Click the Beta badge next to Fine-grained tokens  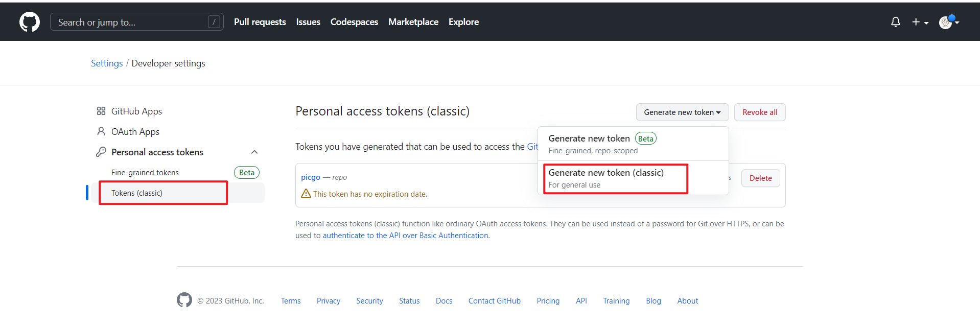click(x=247, y=173)
